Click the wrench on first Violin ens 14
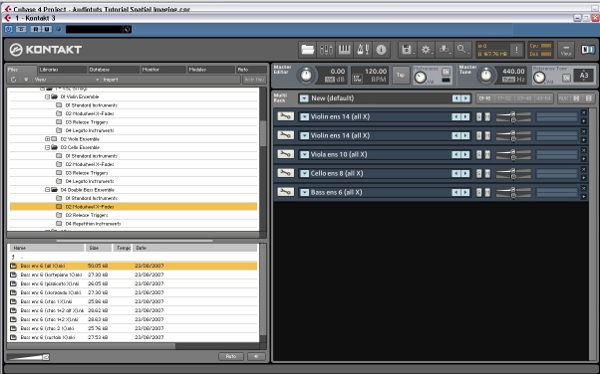 [285, 116]
